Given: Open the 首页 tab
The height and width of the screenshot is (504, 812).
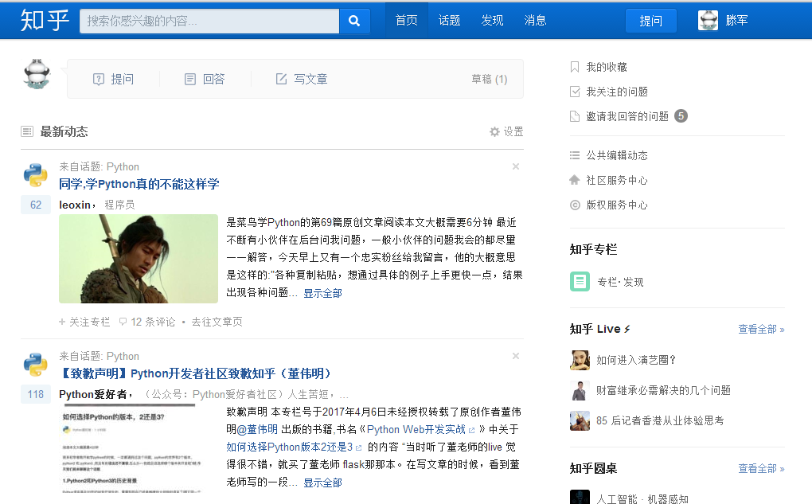Looking at the screenshot, I should click(407, 21).
